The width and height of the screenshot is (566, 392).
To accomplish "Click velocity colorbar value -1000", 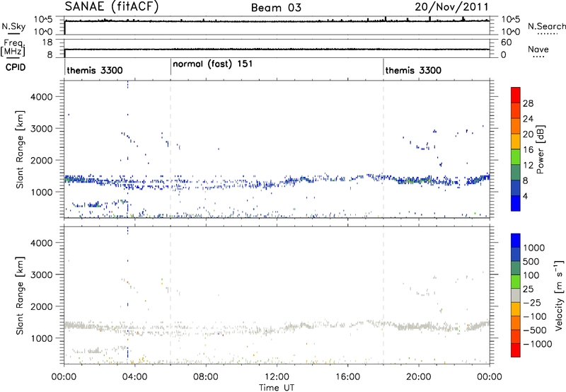I will tap(538, 344).
